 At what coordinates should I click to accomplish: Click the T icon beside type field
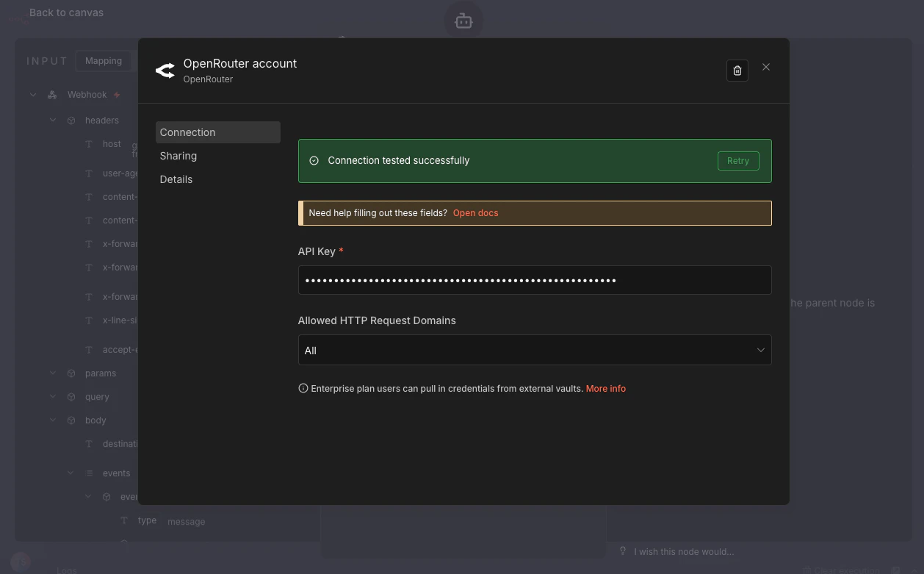pyautogui.click(x=124, y=520)
